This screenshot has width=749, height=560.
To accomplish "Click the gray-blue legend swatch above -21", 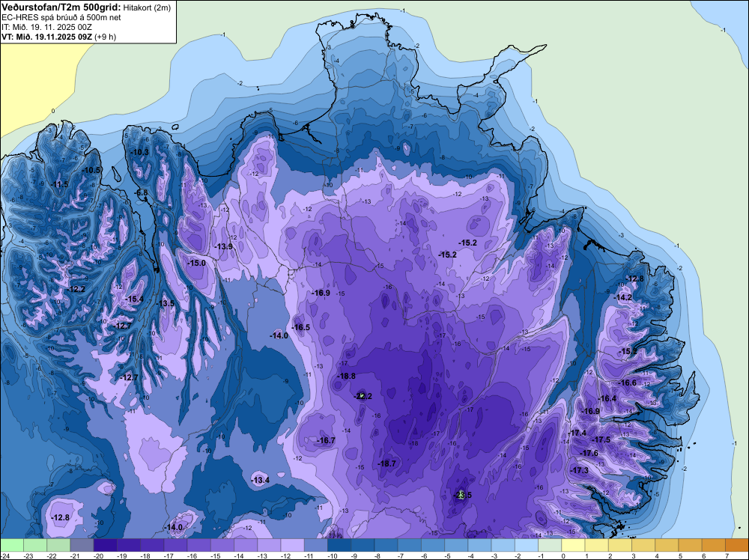I will click(82, 545).
